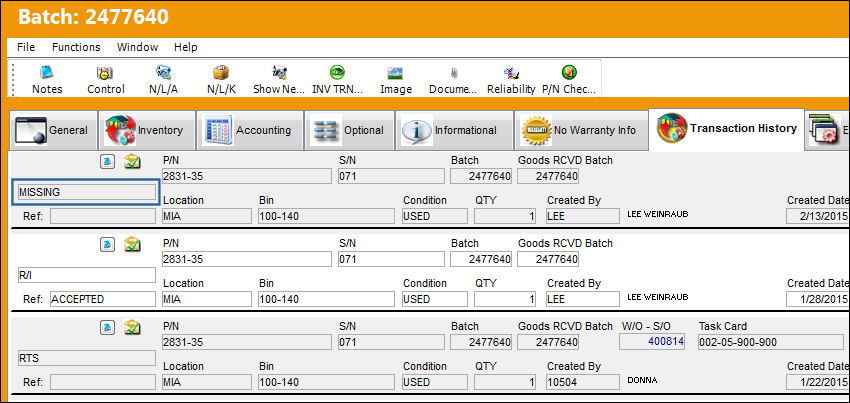This screenshot has height=403, width=850.
Task: Open the Help menu
Action: 185,47
